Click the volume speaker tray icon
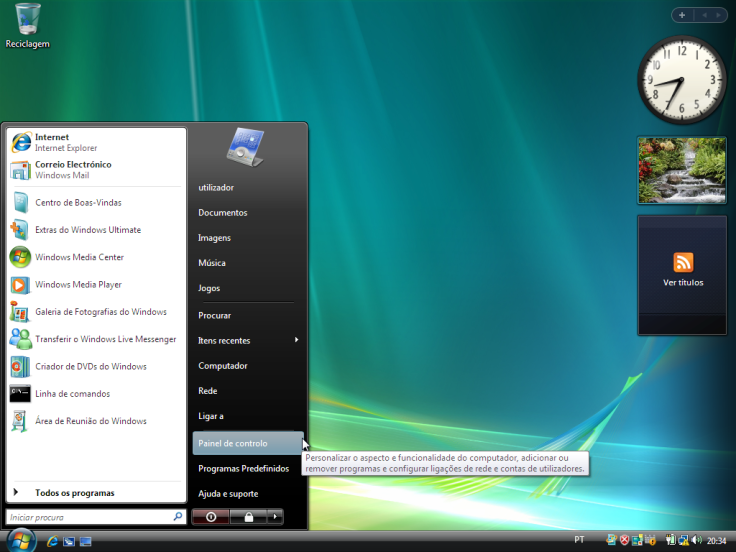Screen dimensions: 736x552 click(697, 541)
